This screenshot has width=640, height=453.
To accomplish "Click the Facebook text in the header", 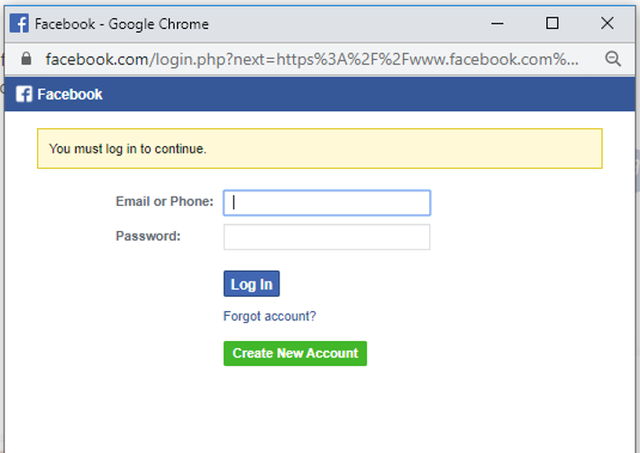I will pyautogui.click(x=70, y=94).
